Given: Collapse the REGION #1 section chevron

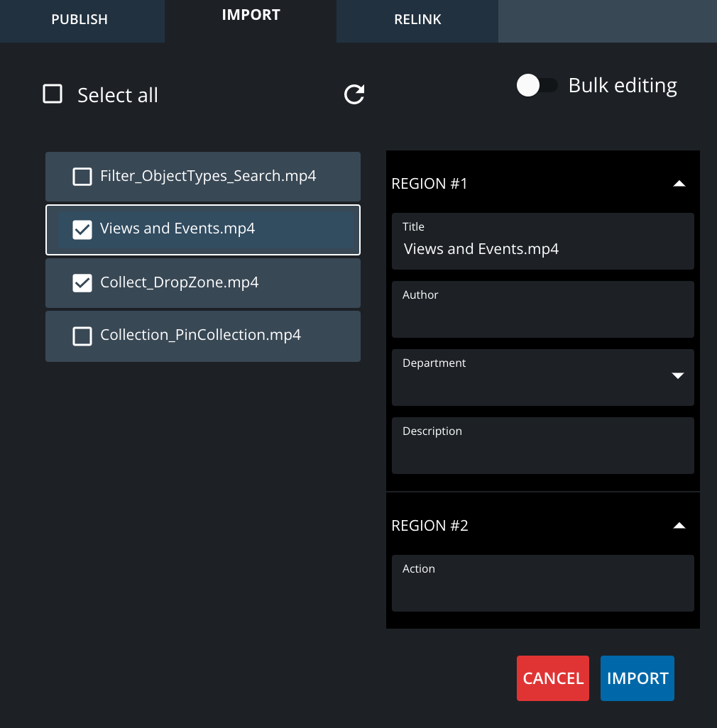Looking at the screenshot, I should [679, 183].
